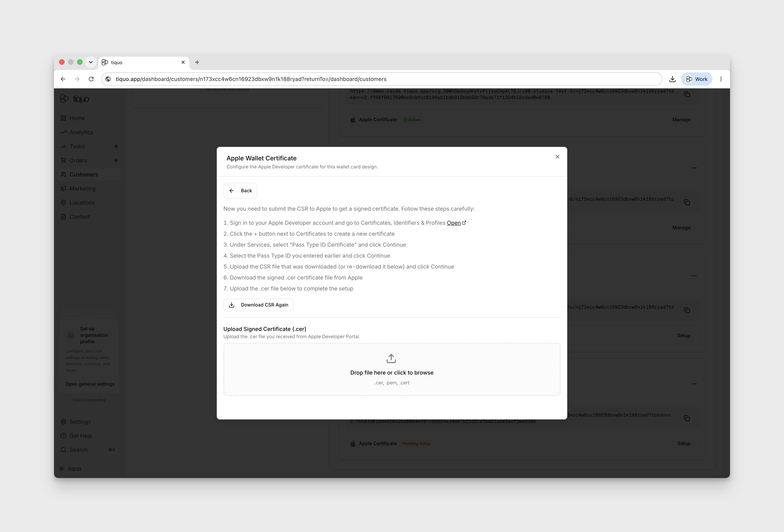Click the Locations pin icon
The width and height of the screenshot is (784, 532).
pos(63,203)
